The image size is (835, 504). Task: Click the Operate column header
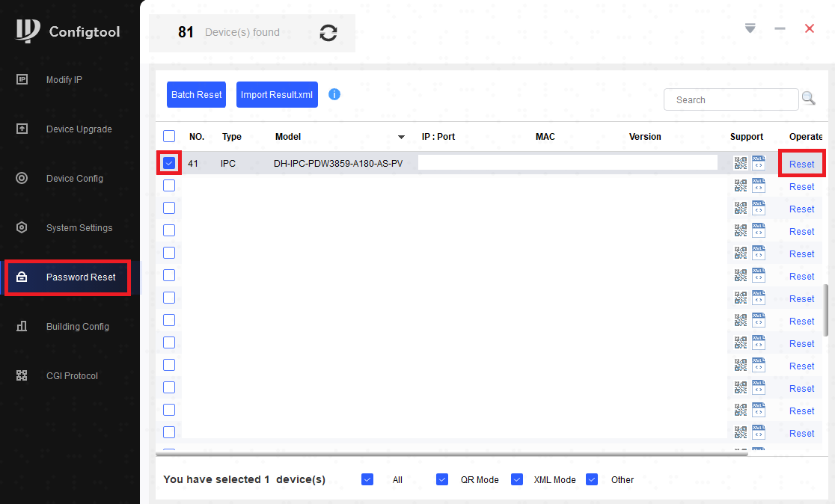(x=806, y=137)
